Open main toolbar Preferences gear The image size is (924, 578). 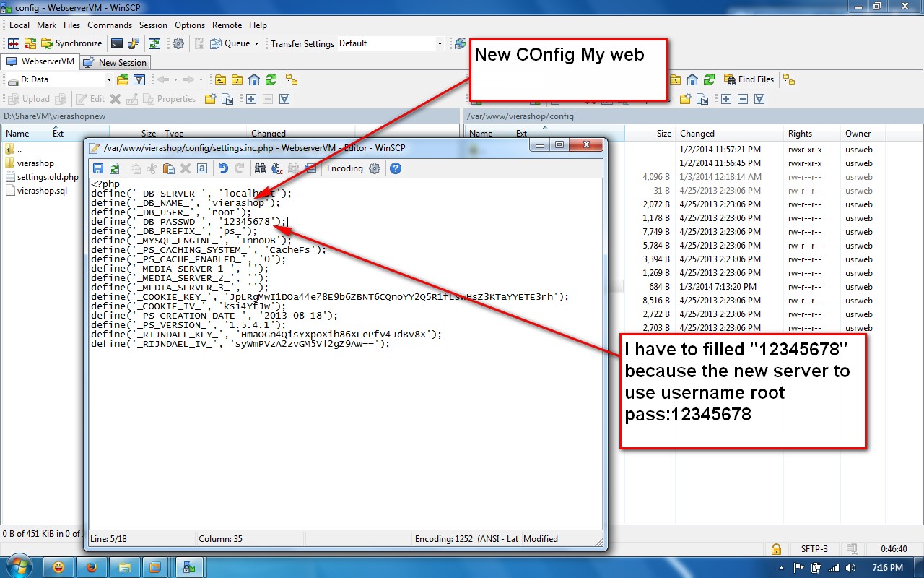(178, 43)
